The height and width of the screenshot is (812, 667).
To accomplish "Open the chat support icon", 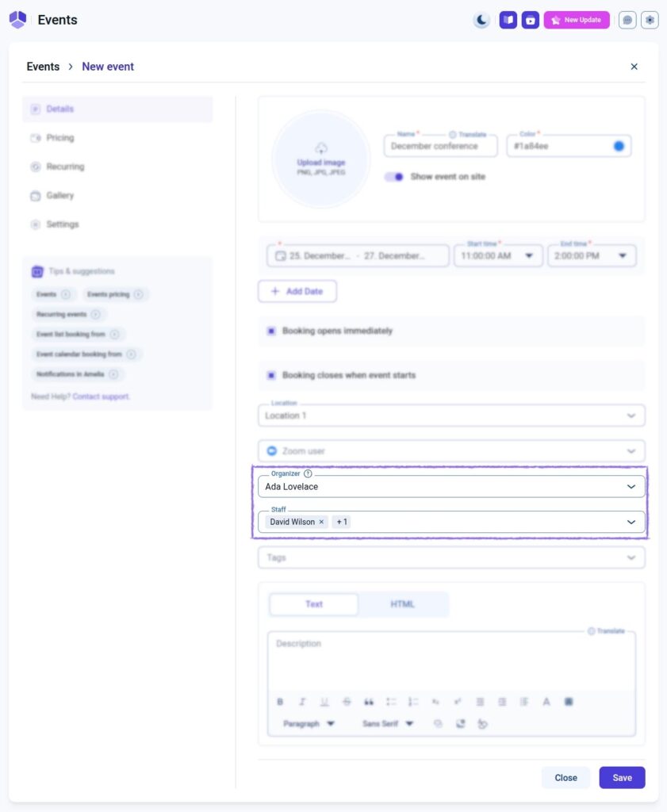I will coord(627,21).
